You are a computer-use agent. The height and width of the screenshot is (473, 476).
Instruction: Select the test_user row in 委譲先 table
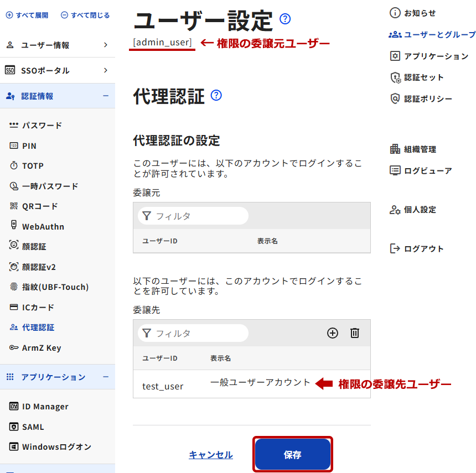click(x=251, y=384)
